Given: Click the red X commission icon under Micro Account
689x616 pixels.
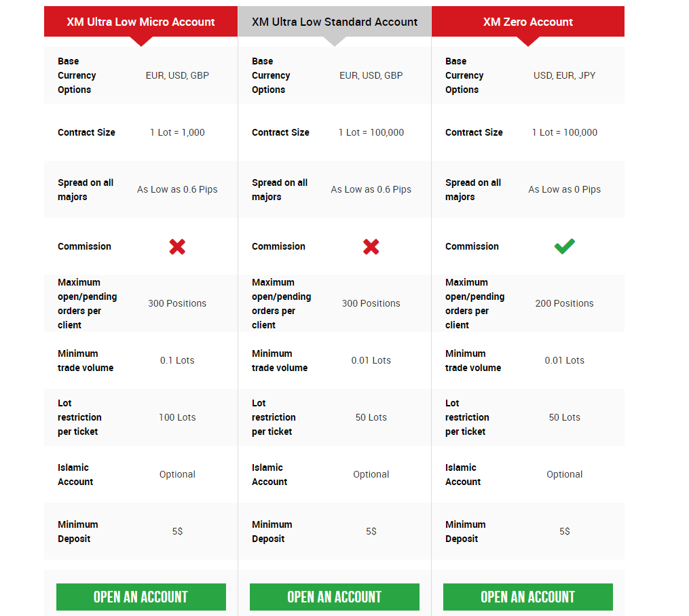Looking at the screenshot, I should pos(177,247).
